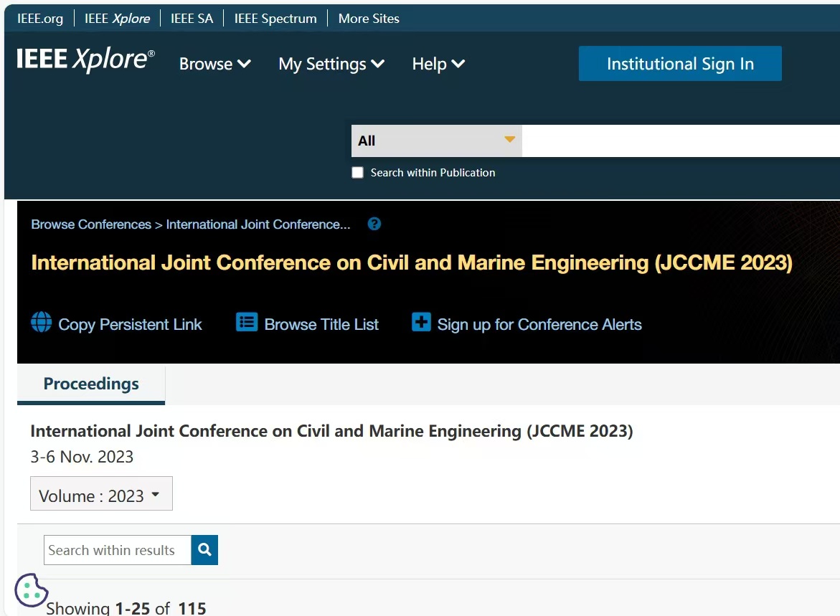Click the magnifier search results button
Viewport: 840px width, 616px height.
(x=204, y=550)
